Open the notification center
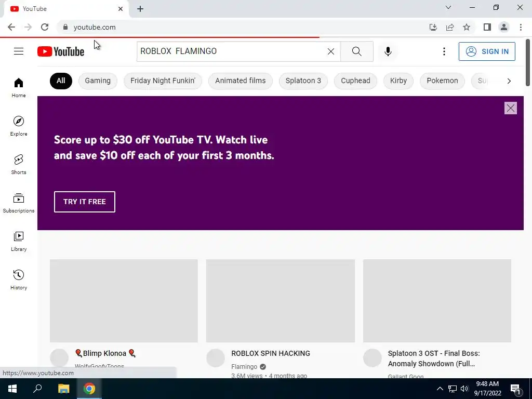This screenshot has height=399, width=532. [515, 389]
